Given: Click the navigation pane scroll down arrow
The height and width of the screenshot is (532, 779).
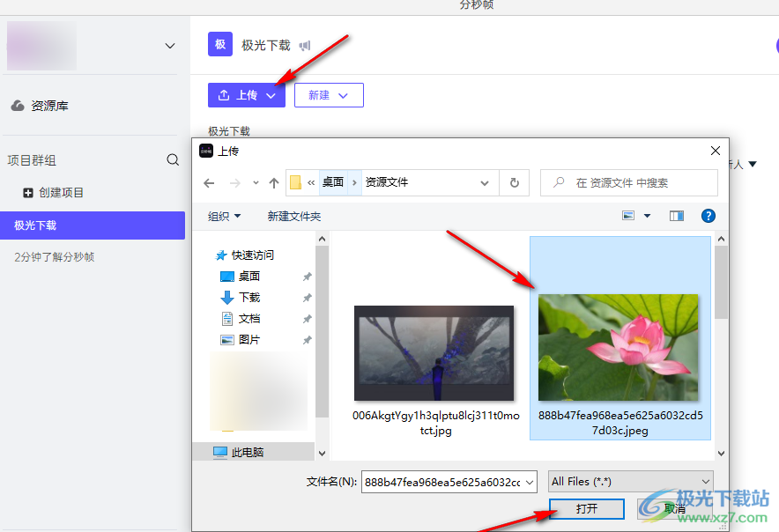Looking at the screenshot, I should [322, 453].
